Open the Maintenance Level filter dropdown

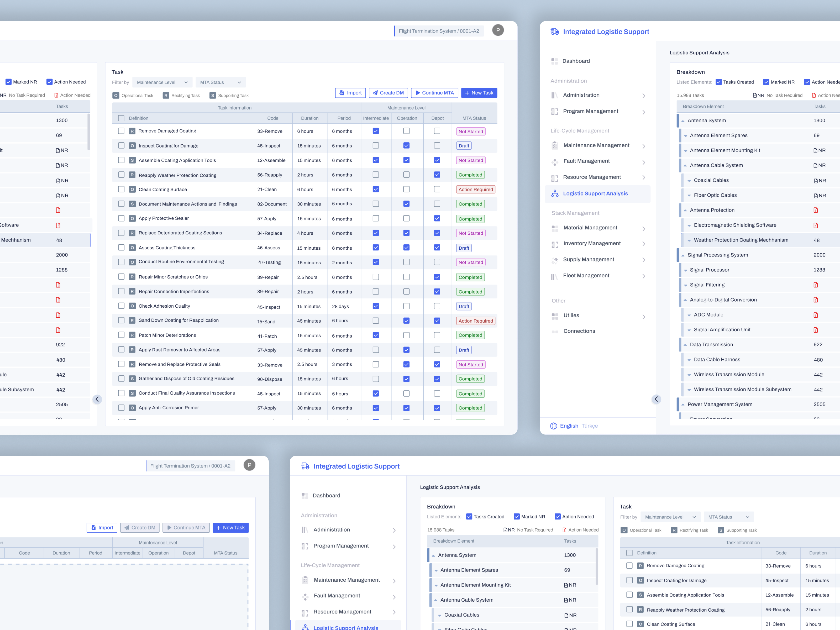(x=162, y=82)
